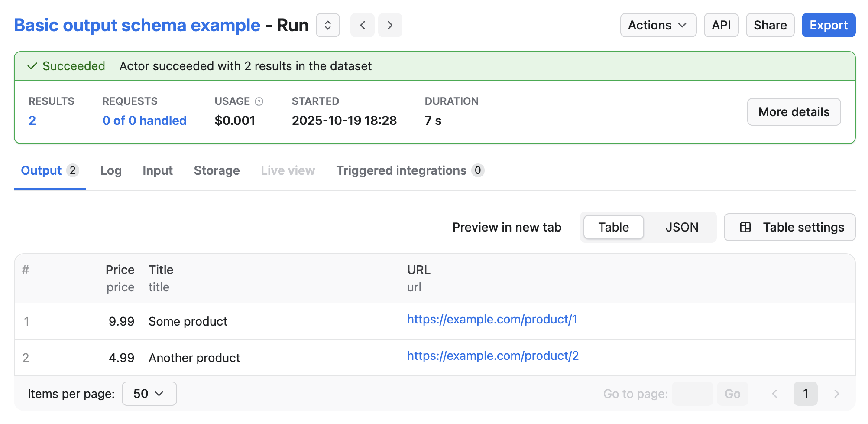Expand the 50 items-per-page selector
Screen dimensions: 868x424
149,394
